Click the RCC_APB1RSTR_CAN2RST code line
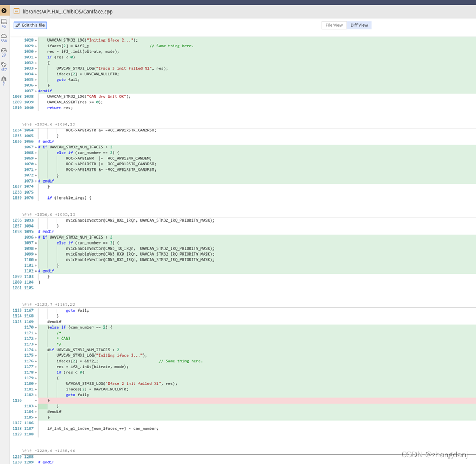Screen dimensions: 476x464 [x=111, y=130]
